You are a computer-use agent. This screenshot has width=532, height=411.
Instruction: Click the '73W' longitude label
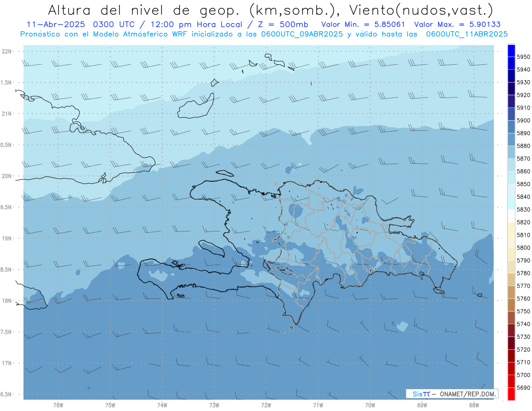point(214,405)
